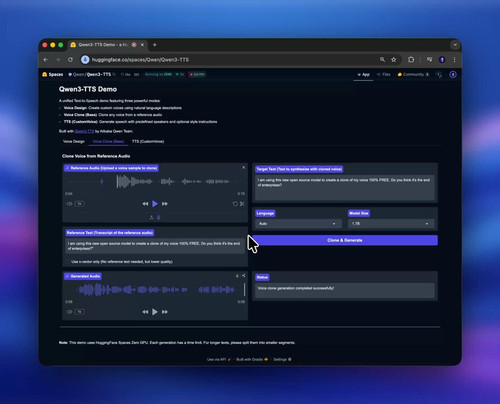Open the Files tab in Spaces header
The width and height of the screenshot is (500, 404).
click(x=384, y=75)
